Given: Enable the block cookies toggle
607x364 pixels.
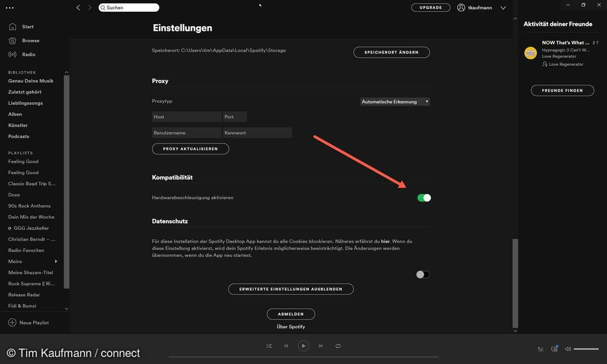Looking at the screenshot, I should pyautogui.click(x=423, y=275).
